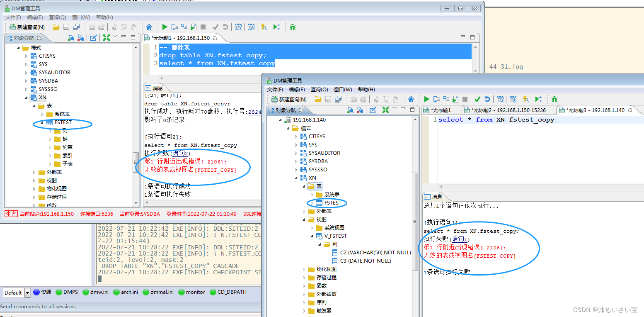Click the green bug debug icon, front window
Screen dimensions: 644x317
pos(554,99)
